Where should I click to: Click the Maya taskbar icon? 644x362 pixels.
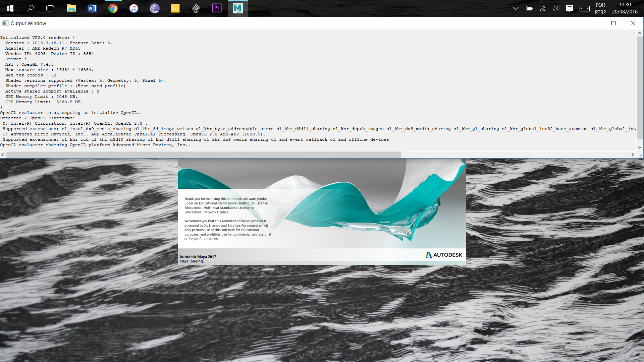[237, 8]
